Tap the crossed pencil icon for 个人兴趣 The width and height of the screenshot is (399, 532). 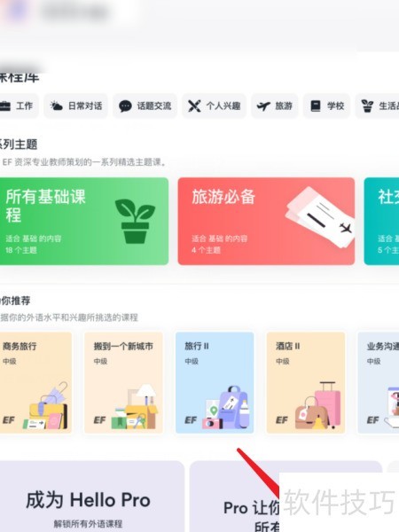pyautogui.click(x=194, y=106)
